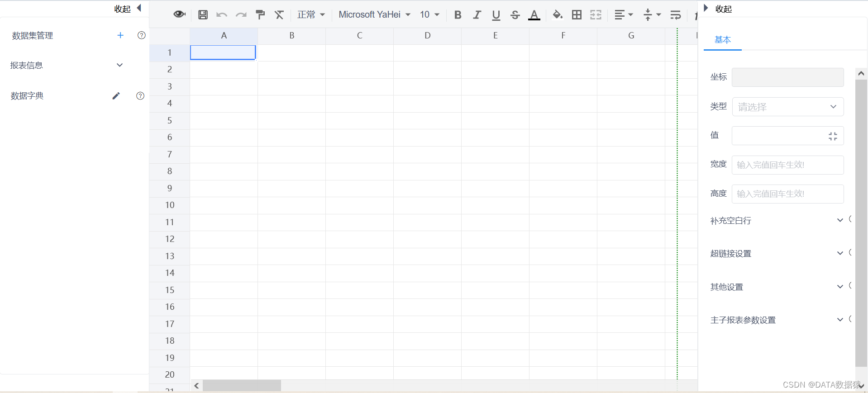Click the 数据字典 label
Screen dimensions: 868x393
pyautogui.click(x=27, y=96)
